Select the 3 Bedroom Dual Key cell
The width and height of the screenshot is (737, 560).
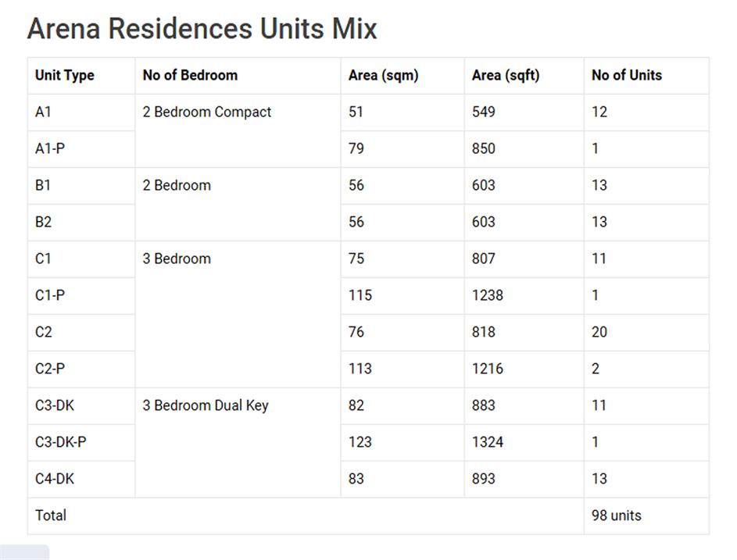pos(205,406)
